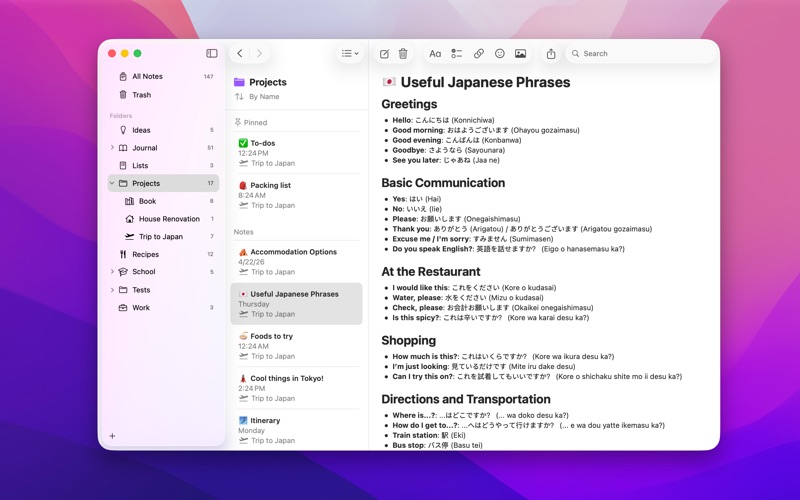Expand the Journal folder chevron

pos(112,147)
